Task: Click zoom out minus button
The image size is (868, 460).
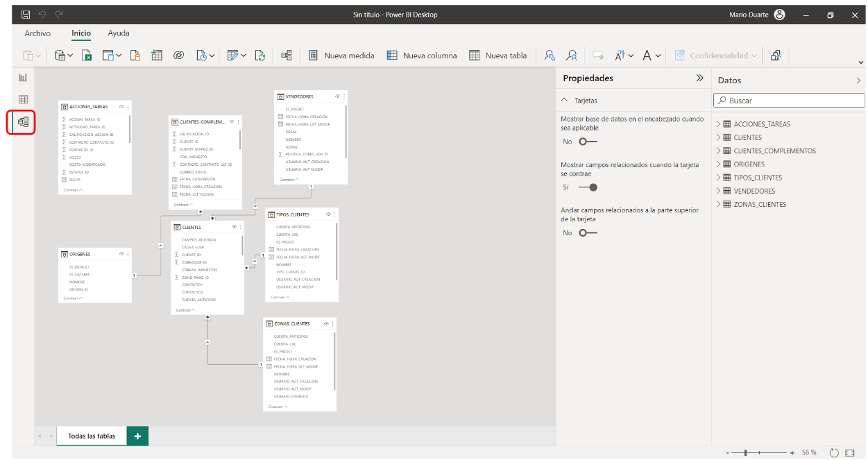Action: 728,452
